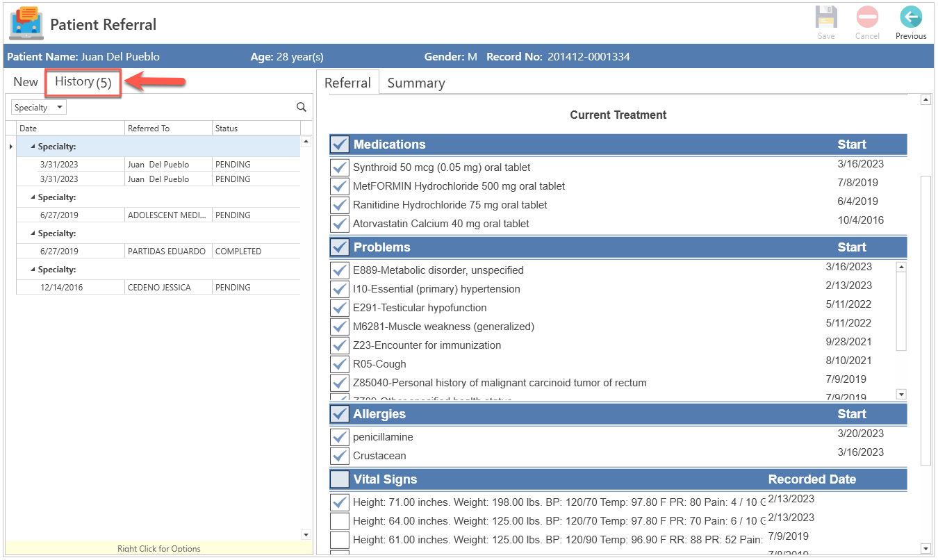938x560 pixels.
Task: Click the Right Click for Options bar
Action: [159, 548]
